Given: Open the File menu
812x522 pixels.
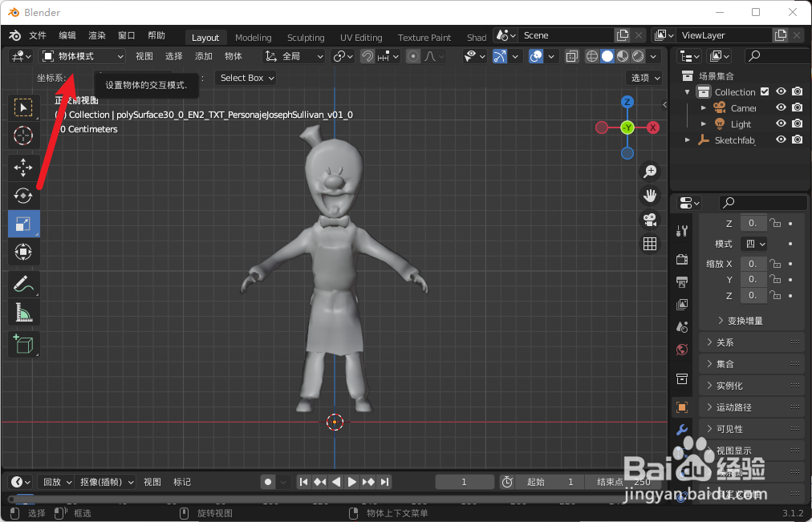Looking at the screenshot, I should pyautogui.click(x=38, y=35).
